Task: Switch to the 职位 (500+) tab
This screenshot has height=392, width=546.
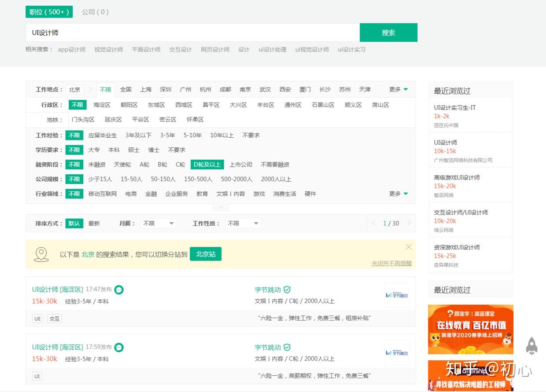Action: (x=49, y=12)
